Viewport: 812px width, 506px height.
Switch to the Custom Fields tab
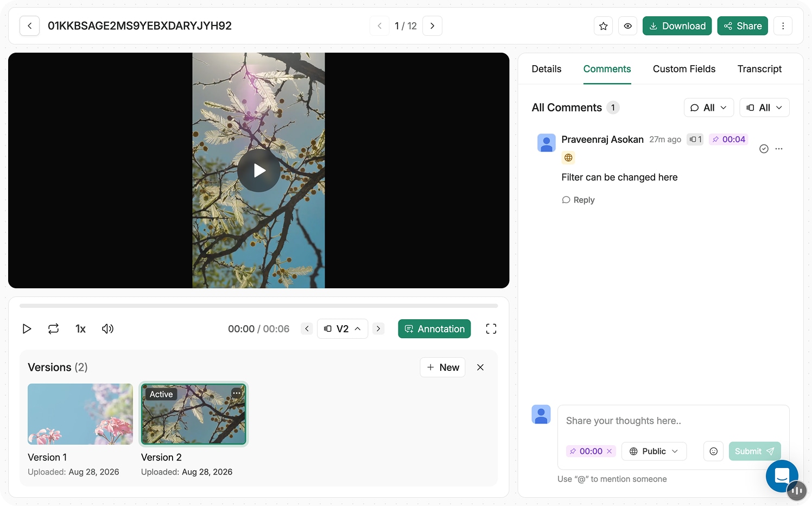[684, 69]
